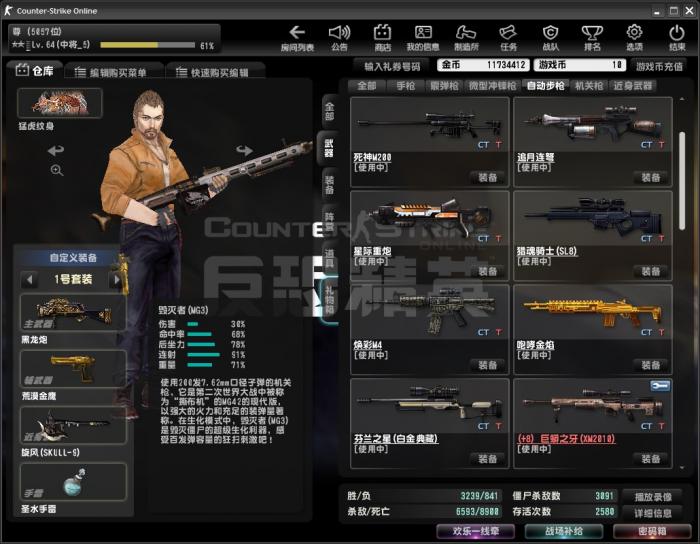Screen dimensions: 700x544
Task: Equip the 芬兰之星 (白金典藏) sniper
Action: [x=488, y=459]
